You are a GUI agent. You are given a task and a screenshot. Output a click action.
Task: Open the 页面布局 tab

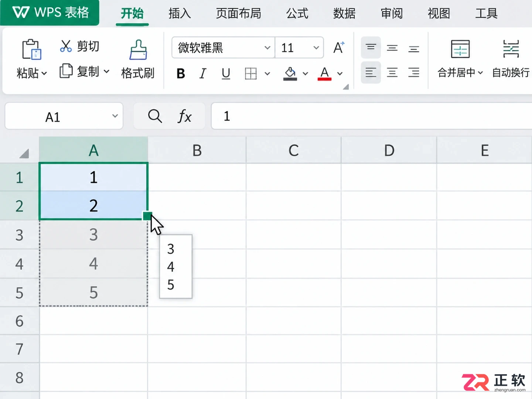point(239,13)
